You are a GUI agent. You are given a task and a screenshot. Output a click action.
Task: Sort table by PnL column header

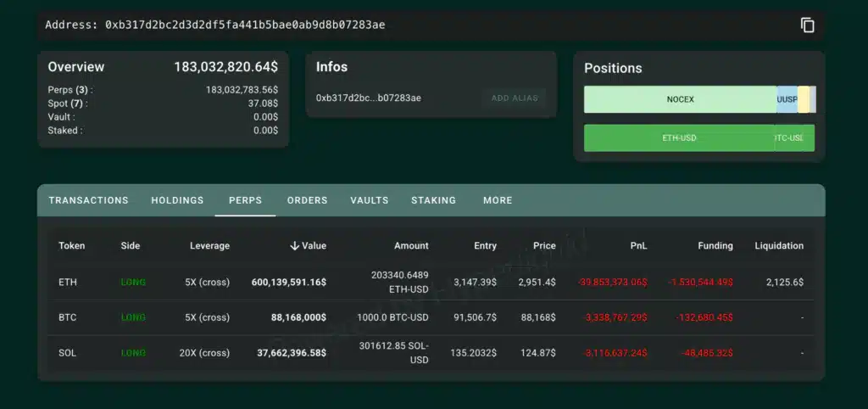[638, 246]
